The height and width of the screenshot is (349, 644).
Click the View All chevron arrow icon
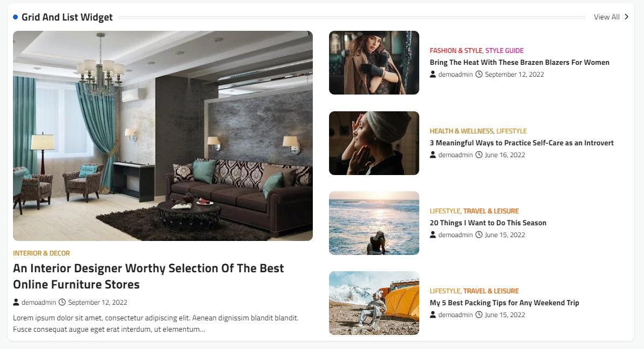(626, 17)
